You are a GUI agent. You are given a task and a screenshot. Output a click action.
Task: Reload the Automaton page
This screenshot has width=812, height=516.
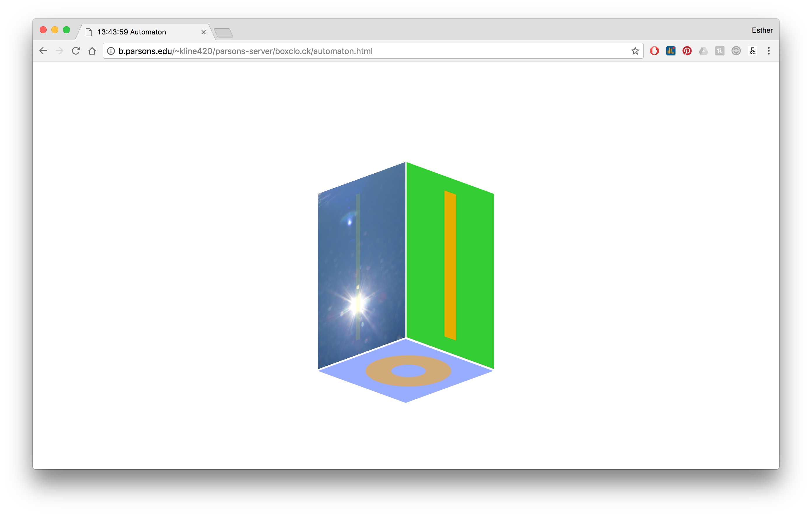(76, 51)
